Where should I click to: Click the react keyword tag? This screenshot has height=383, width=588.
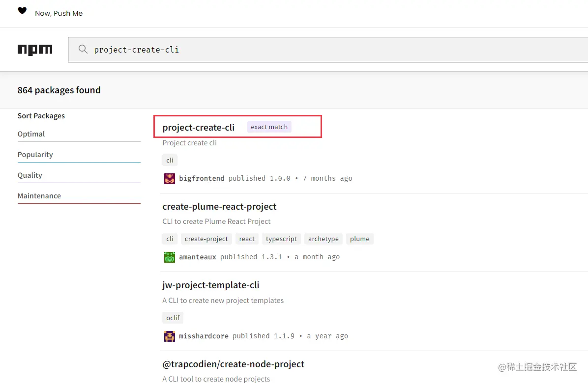247,239
